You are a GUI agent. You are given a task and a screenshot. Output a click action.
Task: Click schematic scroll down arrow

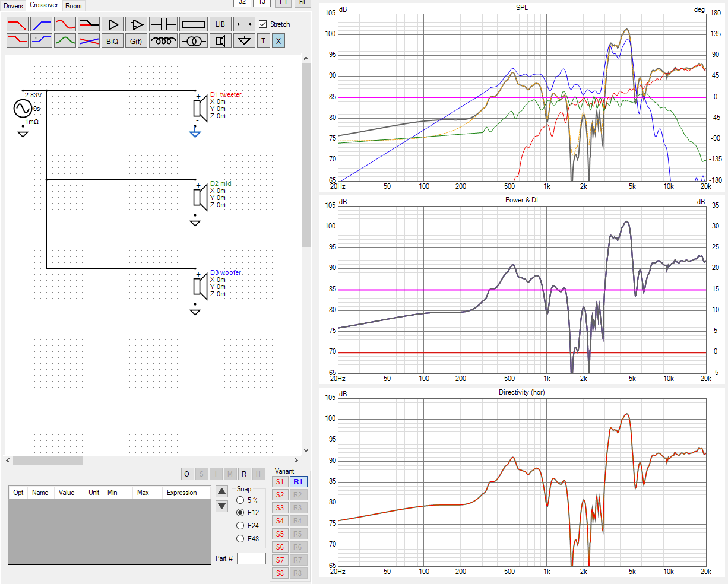[x=306, y=450]
